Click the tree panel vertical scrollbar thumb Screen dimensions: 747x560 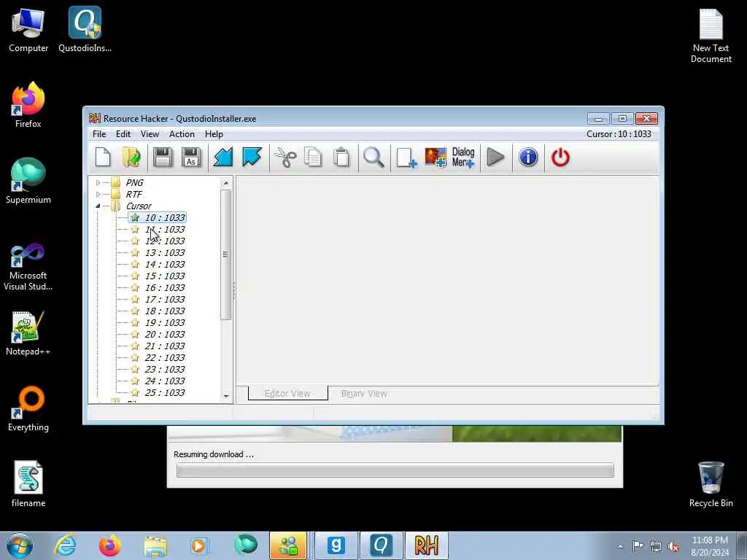[x=226, y=254]
